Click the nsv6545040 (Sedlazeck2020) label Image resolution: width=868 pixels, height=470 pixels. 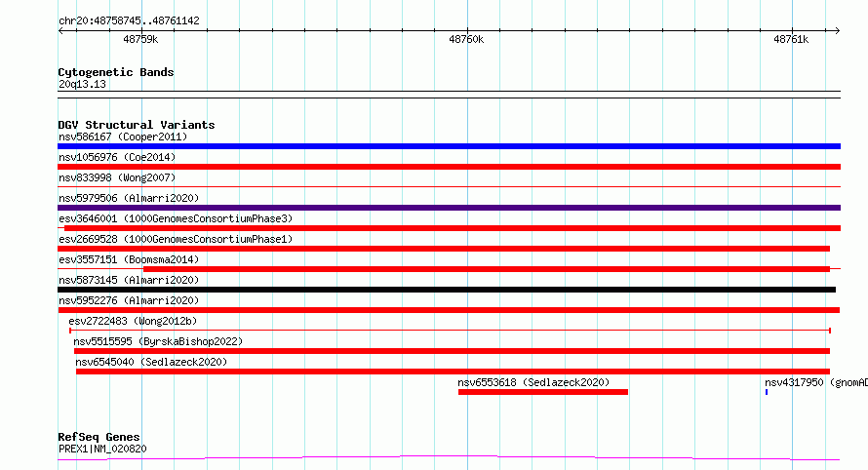152,362
